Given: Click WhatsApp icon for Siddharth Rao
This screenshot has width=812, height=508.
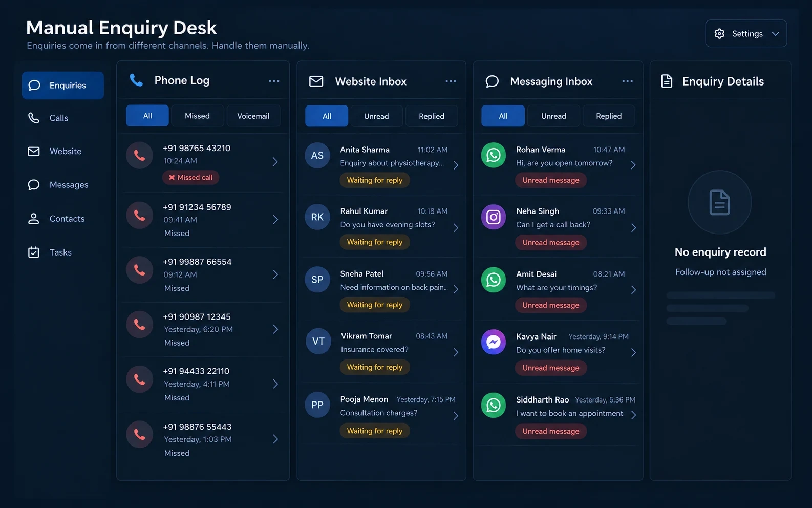Looking at the screenshot, I should (x=494, y=405).
